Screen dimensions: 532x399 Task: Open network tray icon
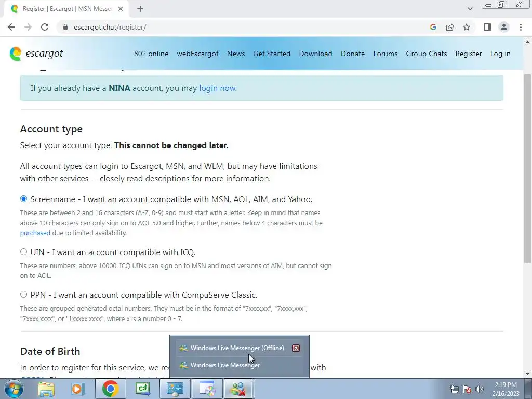(x=454, y=389)
